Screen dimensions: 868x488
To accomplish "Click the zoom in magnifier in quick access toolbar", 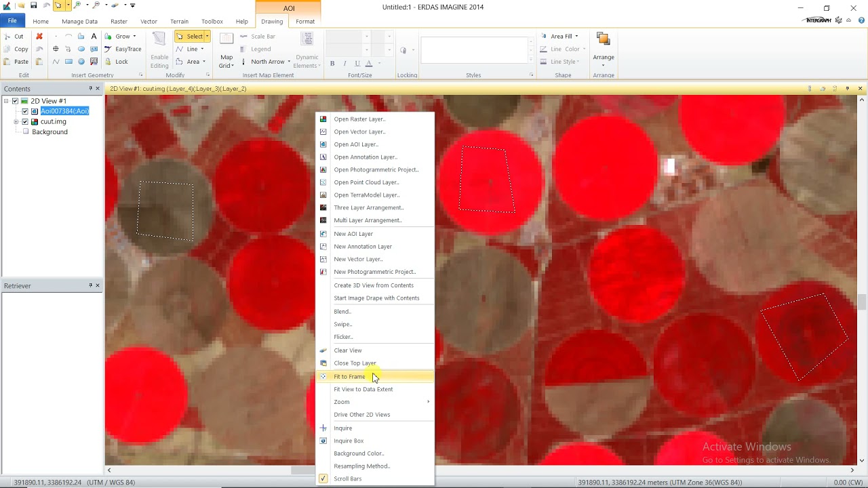I will 77,5.
